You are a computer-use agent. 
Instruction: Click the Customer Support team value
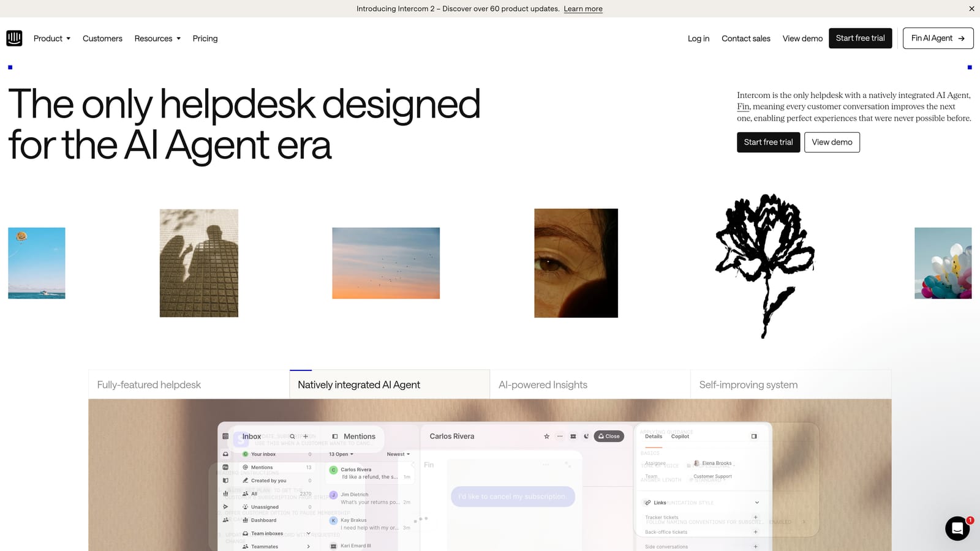click(712, 476)
